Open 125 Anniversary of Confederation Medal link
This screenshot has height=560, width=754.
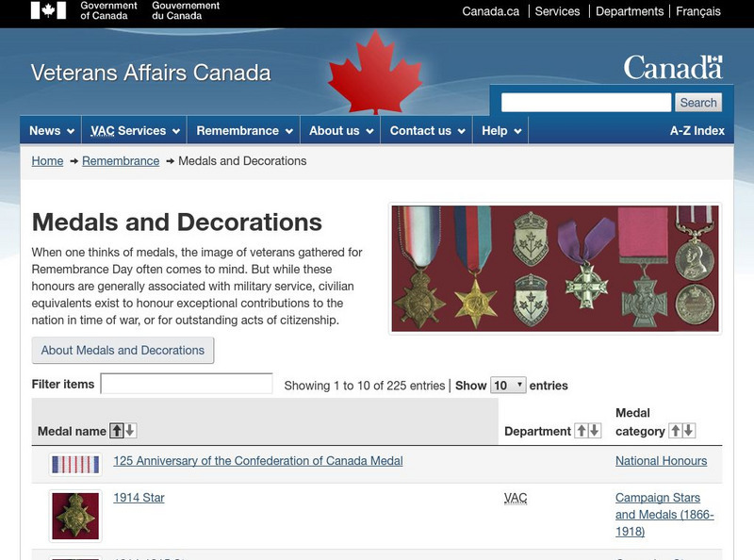[258, 460]
